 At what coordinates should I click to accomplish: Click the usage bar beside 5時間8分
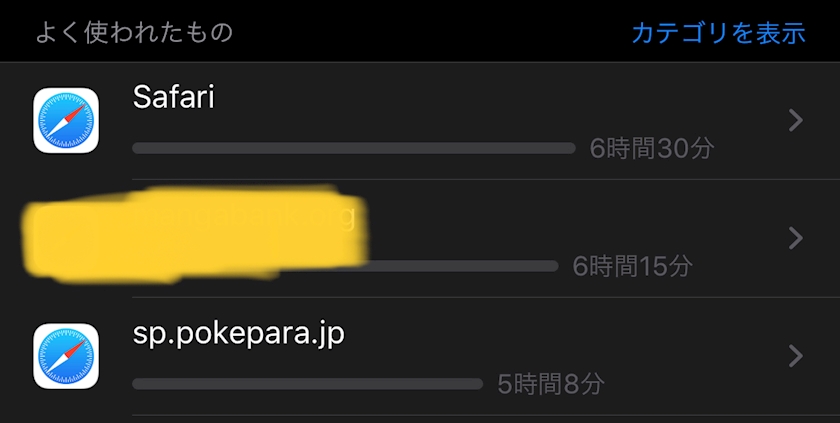coord(308,384)
